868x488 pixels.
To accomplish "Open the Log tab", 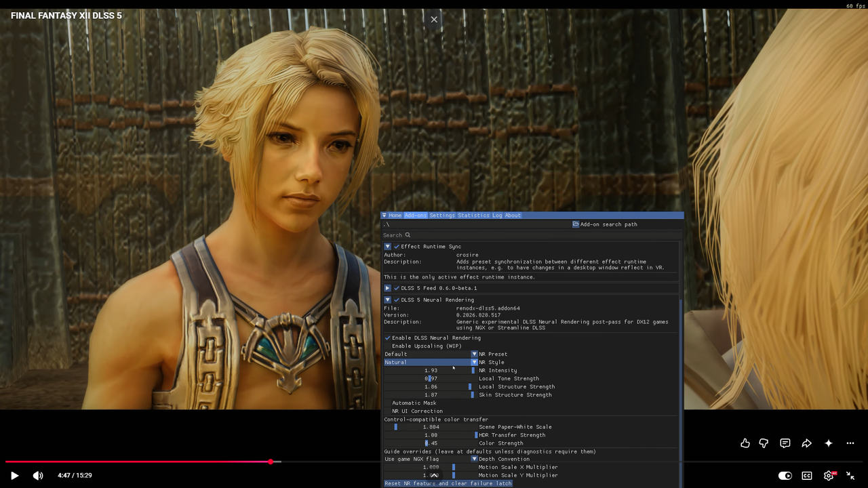I will [x=497, y=216].
